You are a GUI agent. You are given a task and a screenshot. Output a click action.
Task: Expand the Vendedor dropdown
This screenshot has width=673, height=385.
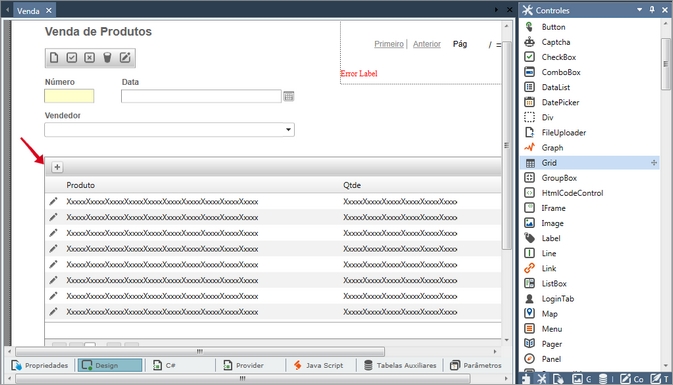[x=288, y=130]
